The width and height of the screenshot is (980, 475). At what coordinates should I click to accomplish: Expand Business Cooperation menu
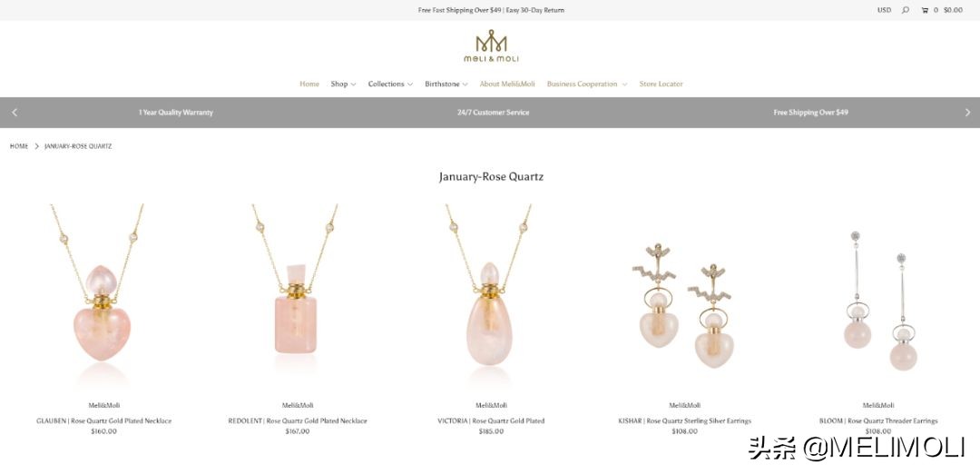pyautogui.click(x=587, y=84)
